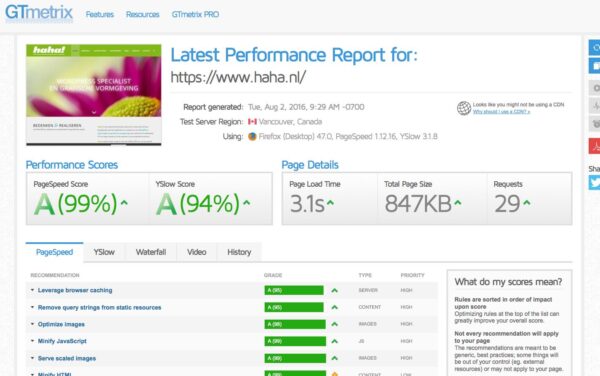Screen dimensions: 600x376
Task: Click the green arrow beside PageSpeed Score
Action: tap(124, 203)
